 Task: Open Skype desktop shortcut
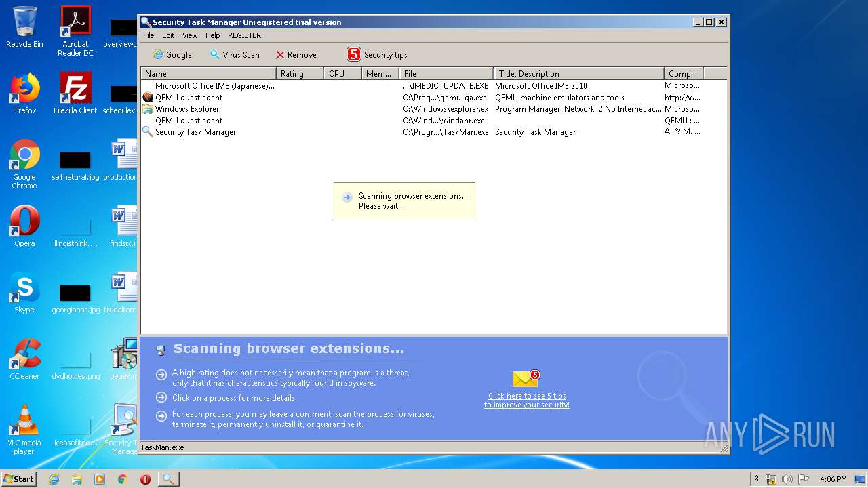pyautogui.click(x=24, y=293)
